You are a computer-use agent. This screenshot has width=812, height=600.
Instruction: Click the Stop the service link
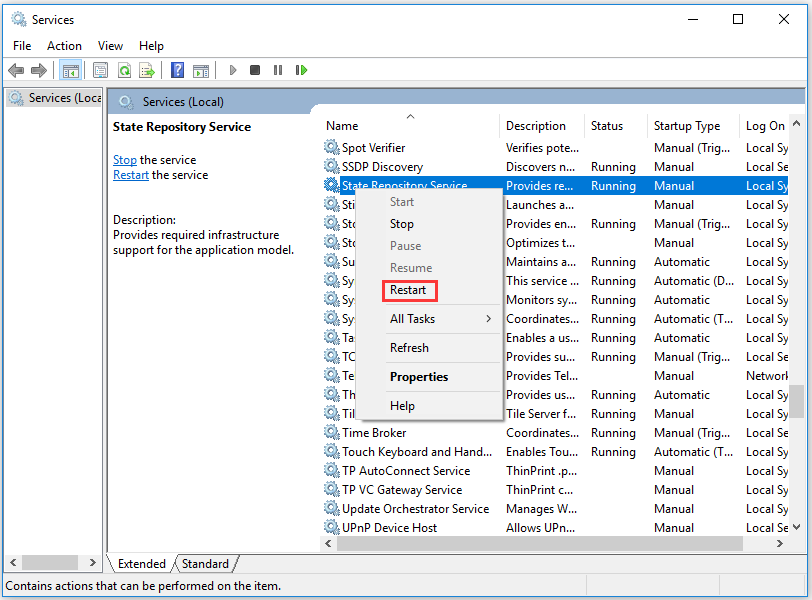pyautogui.click(x=125, y=160)
